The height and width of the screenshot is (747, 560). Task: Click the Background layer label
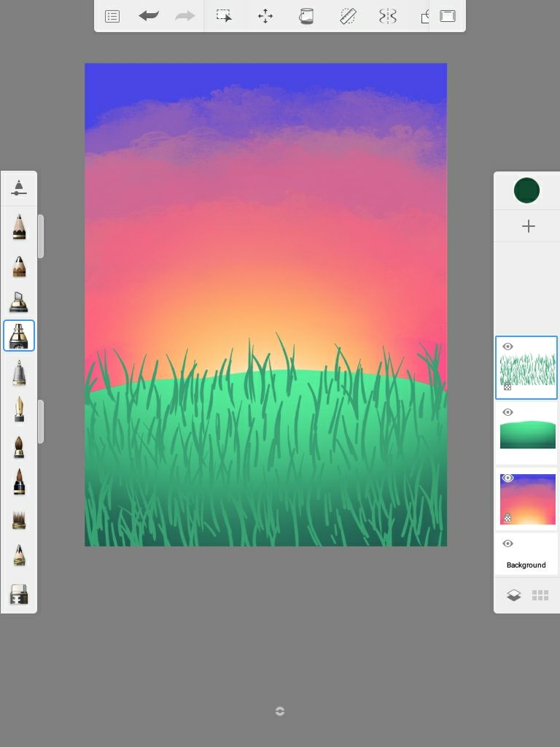tap(526, 565)
